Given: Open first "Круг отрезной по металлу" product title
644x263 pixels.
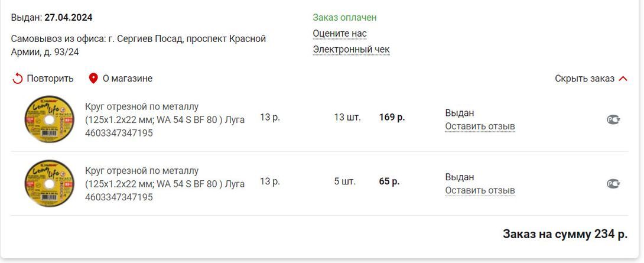Looking at the screenshot, I should [x=142, y=107].
